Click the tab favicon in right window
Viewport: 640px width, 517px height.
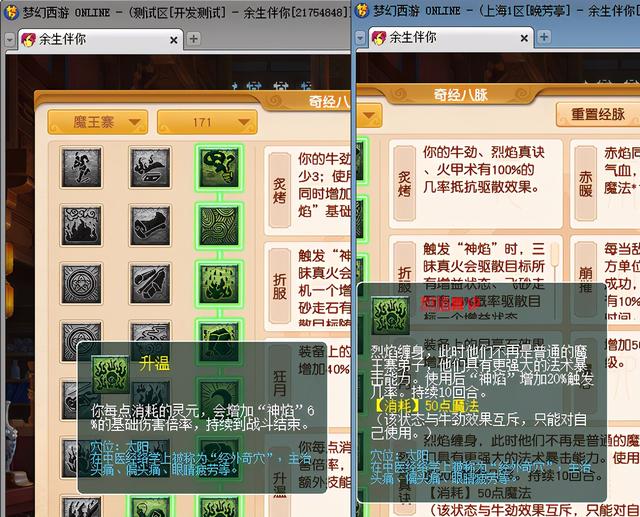378,38
